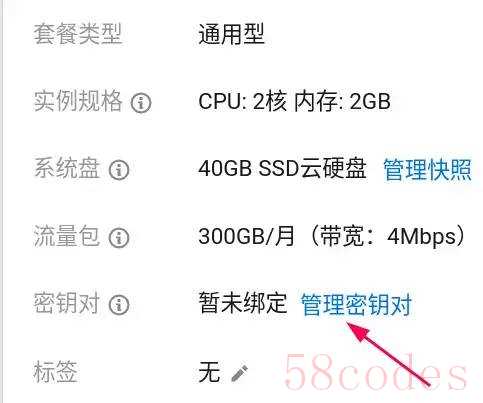This screenshot has width=483, height=403.
Task: Click the 标签 label text
Action: pos(55,372)
